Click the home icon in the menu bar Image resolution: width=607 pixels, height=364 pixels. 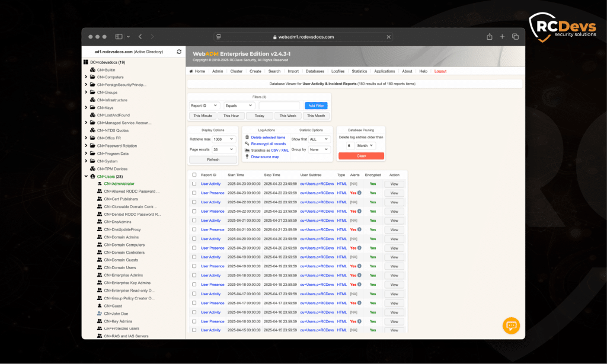[191, 71]
